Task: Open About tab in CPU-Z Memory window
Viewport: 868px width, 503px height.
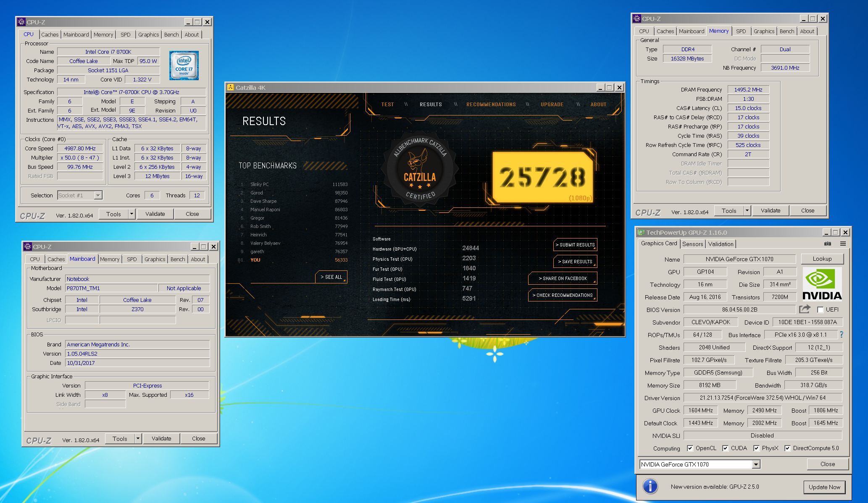Action: click(x=807, y=31)
